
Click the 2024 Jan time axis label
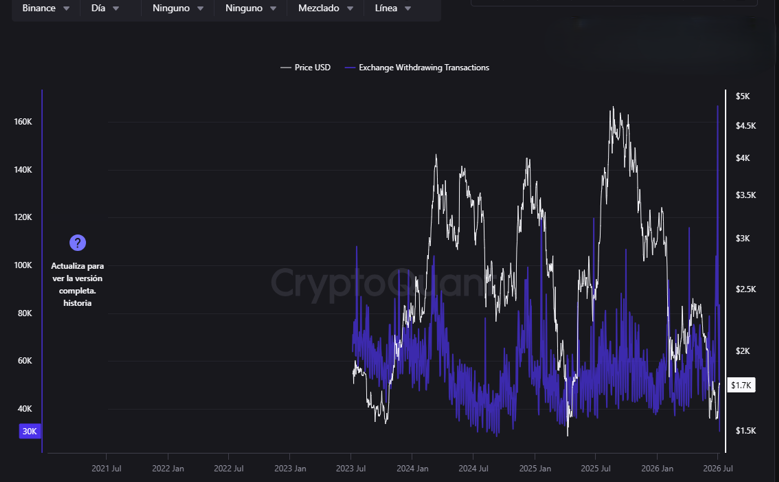point(412,469)
